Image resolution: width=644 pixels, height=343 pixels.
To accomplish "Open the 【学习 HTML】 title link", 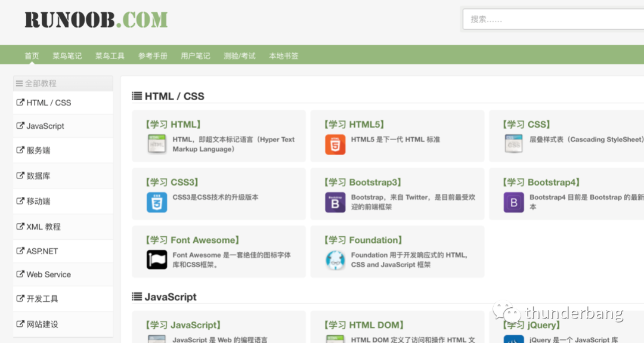I will click(x=173, y=125).
